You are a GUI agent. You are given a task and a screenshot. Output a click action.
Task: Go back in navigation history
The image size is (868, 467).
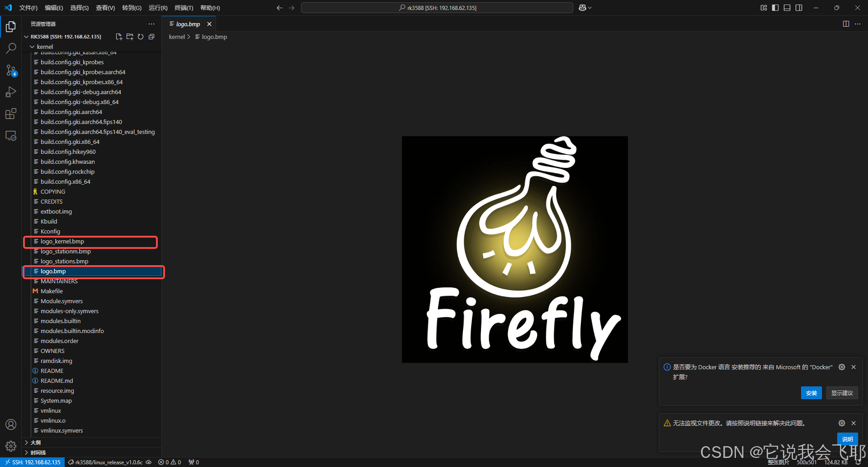coord(279,8)
